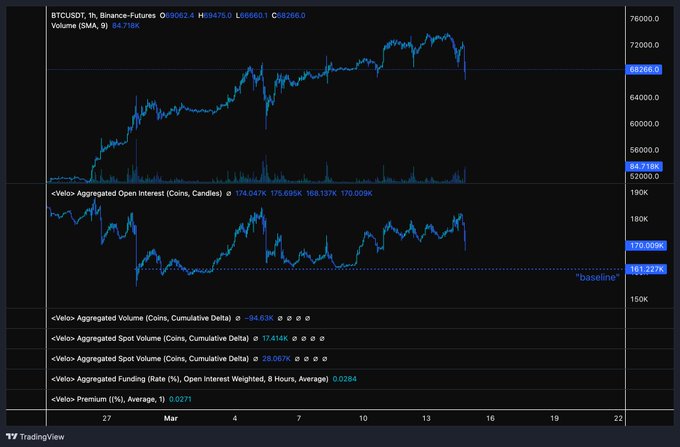Click the 76000.0 price axis label
This screenshot has height=447, width=680.
[x=644, y=19]
